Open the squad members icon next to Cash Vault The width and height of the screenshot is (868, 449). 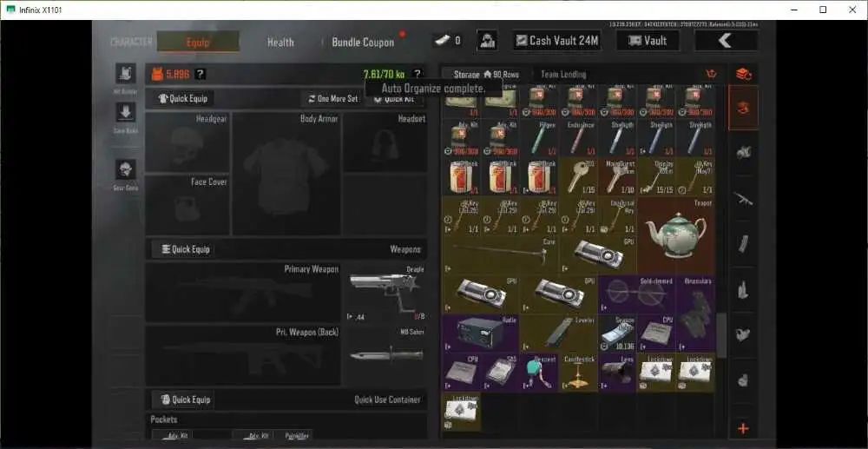coord(487,41)
